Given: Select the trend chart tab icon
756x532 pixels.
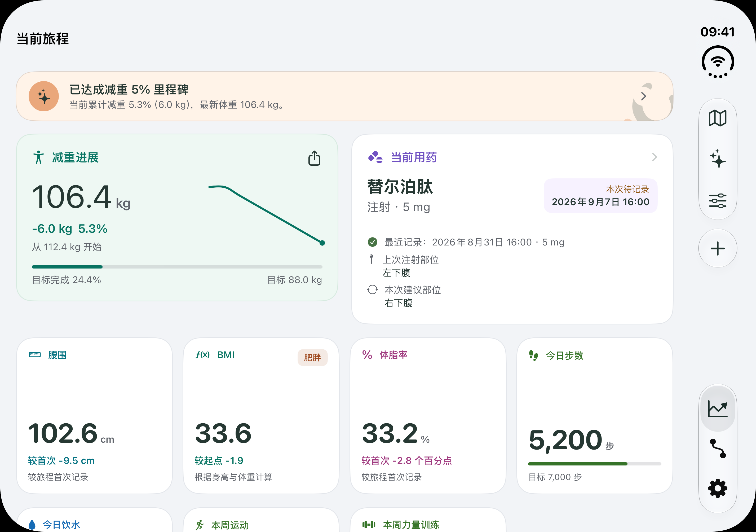Looking at the screenshot, I should pyautogui.click(x=718, y=409).
